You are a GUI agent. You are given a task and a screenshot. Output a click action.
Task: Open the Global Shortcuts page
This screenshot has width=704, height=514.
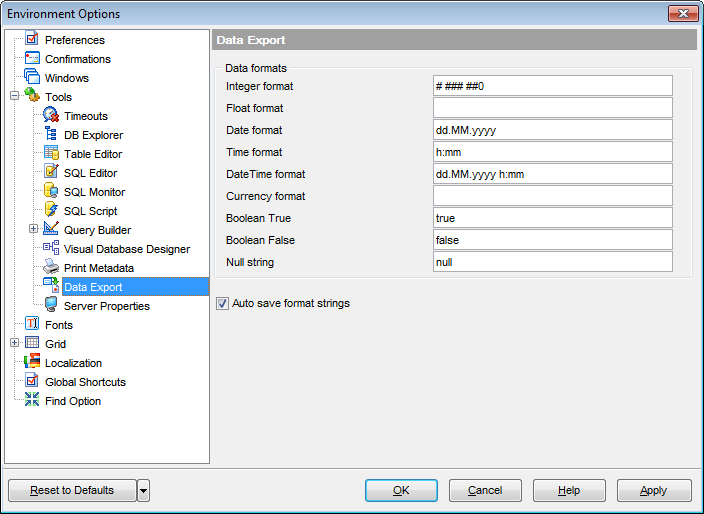tap(85, 382)
